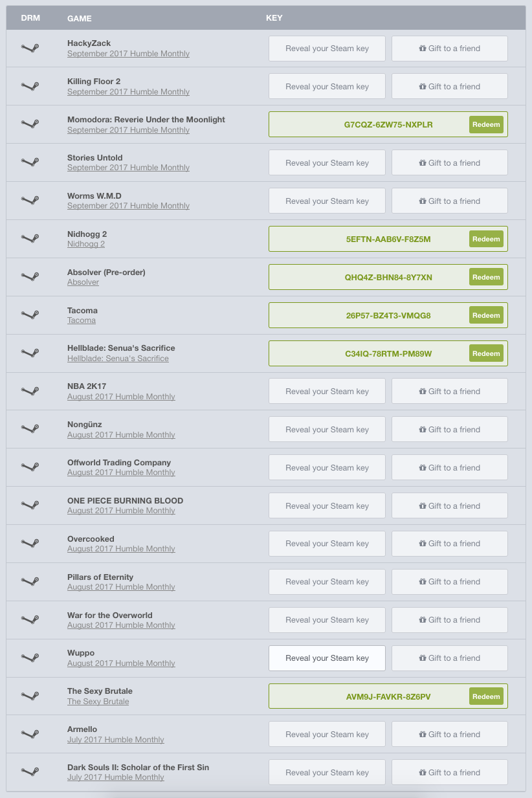This screenshot has width=532, height=798.
Task: Redeem the Sexy Brutale Steam key
Action: pyautogui.click(x=486, y=696)
